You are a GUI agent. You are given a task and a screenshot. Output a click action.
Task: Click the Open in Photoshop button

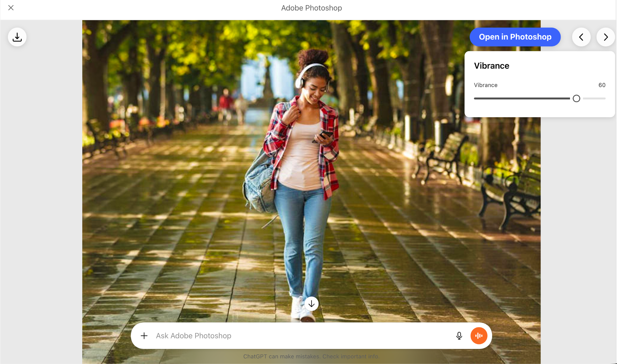515,37
